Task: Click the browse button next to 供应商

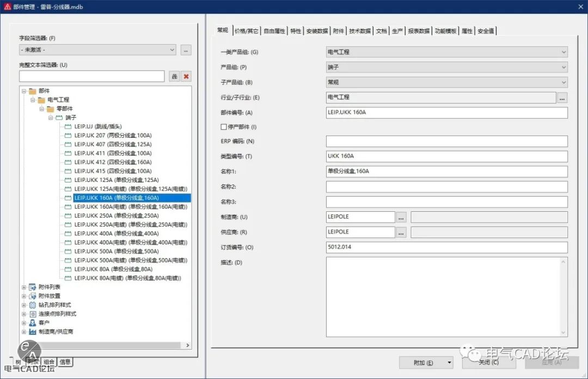Action: (401, 233)
